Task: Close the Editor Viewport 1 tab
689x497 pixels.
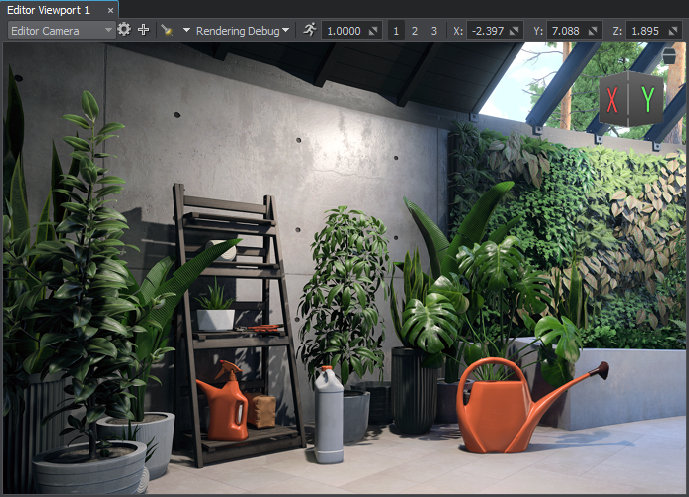Action: click(110, 9)
